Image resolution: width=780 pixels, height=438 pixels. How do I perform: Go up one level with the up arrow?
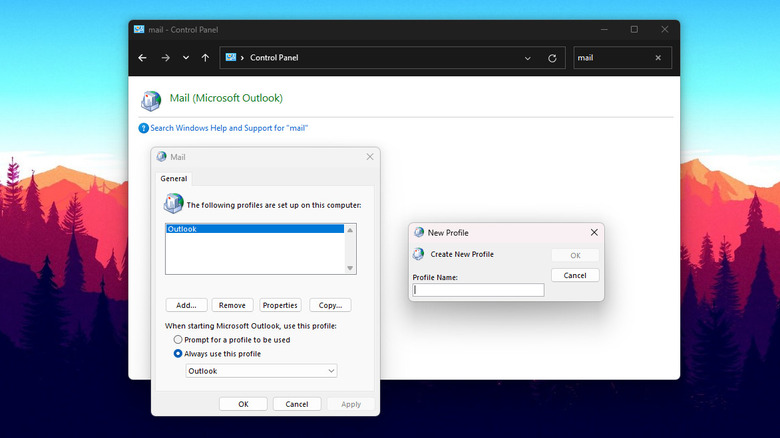coord(205,58)
